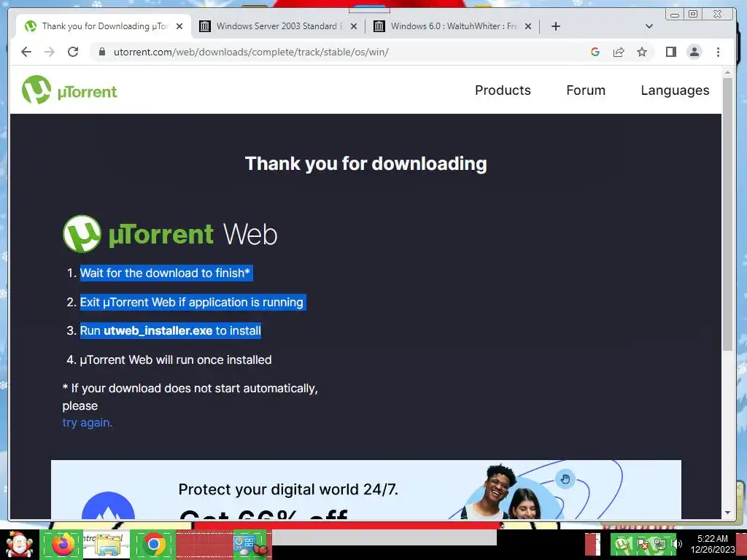The height and width of the screenshot is (560, 747).
Task: Click 'Run utweb_installer.exe to install' text
Action: coord(171,330)
